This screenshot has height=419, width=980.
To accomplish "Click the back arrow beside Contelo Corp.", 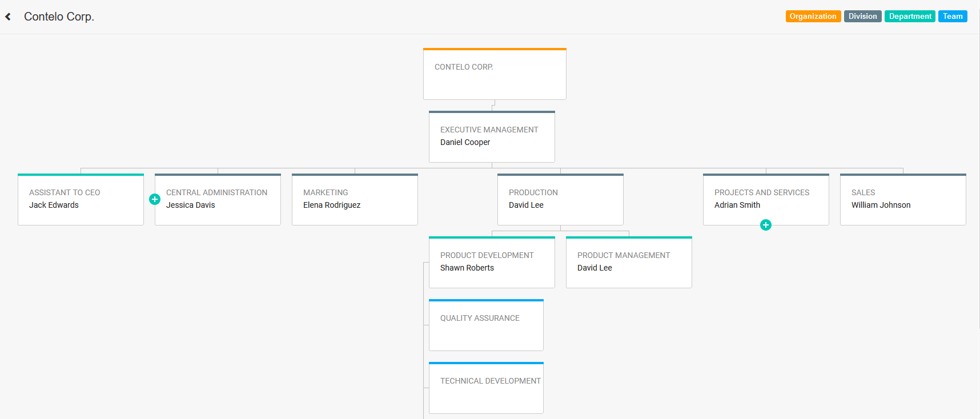I will [8, 17].
